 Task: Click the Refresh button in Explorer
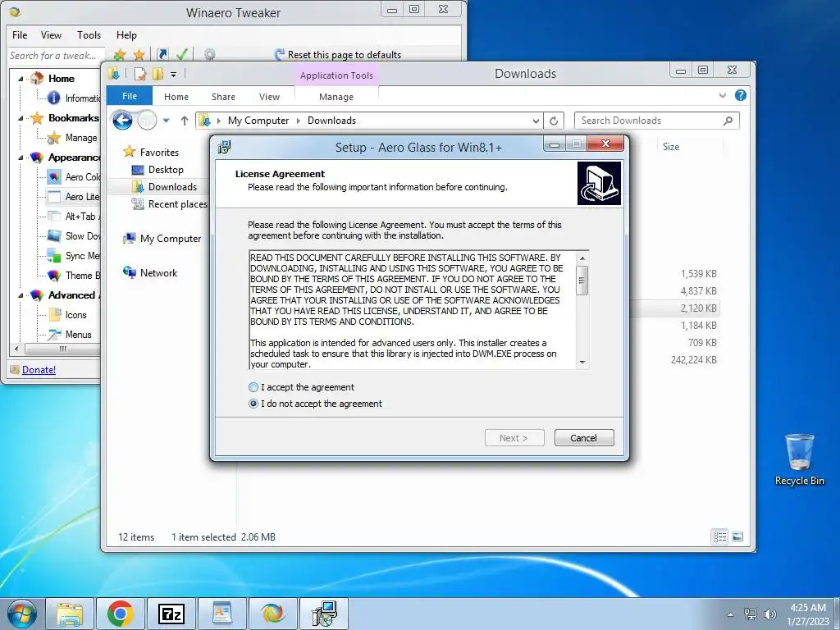click(x=554, y=121)
